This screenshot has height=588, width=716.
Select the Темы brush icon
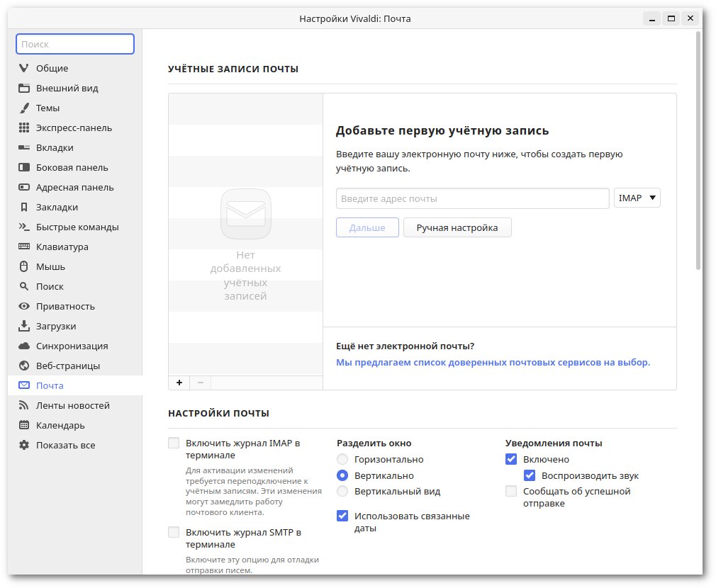[x=23, y=108]
